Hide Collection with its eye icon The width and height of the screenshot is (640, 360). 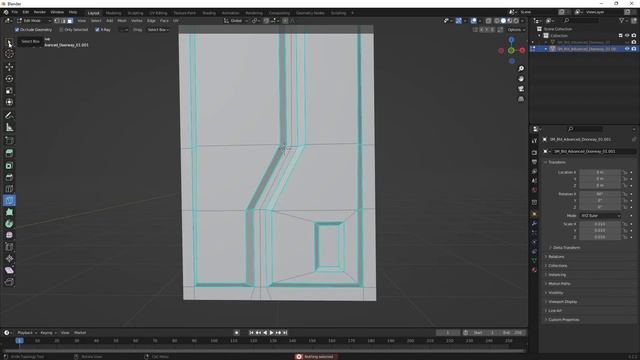pyautogui.click(x=627, y=36)
